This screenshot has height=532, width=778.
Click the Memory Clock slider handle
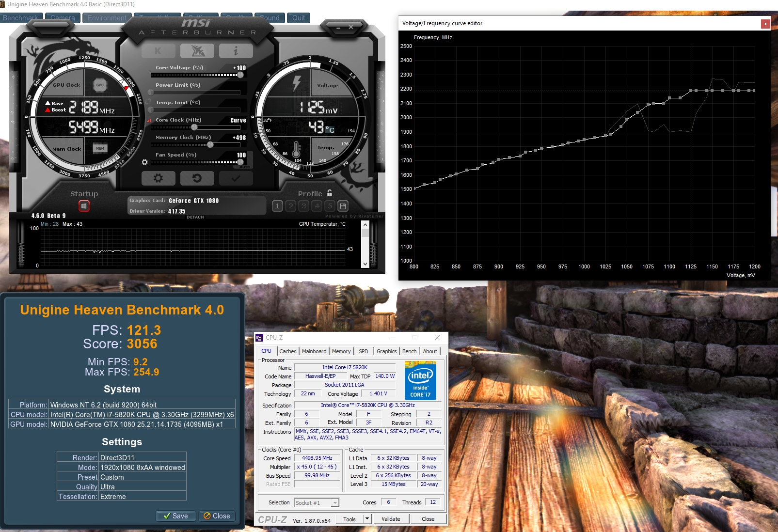[x=210, y=145]
